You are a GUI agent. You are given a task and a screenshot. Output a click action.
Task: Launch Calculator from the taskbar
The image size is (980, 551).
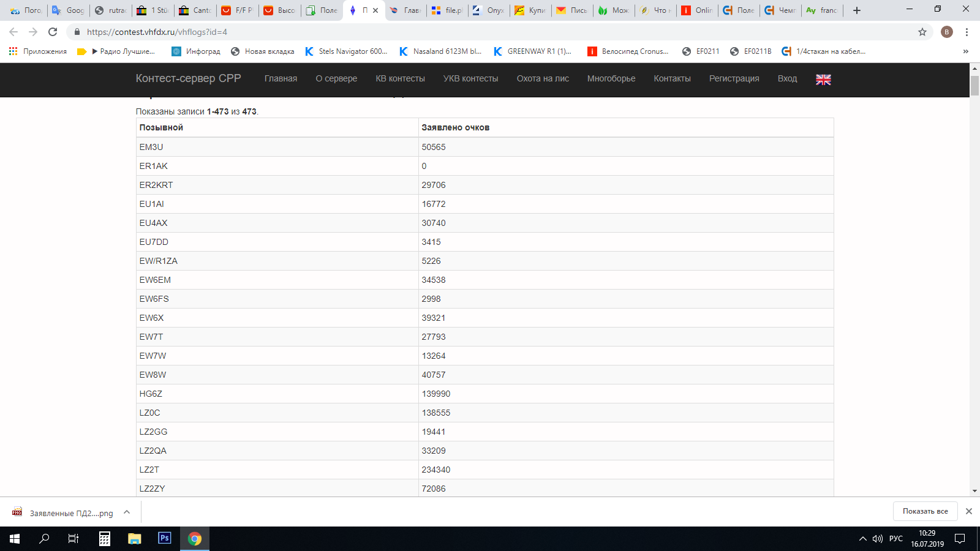pyautogui.click(x=105, y=539)
